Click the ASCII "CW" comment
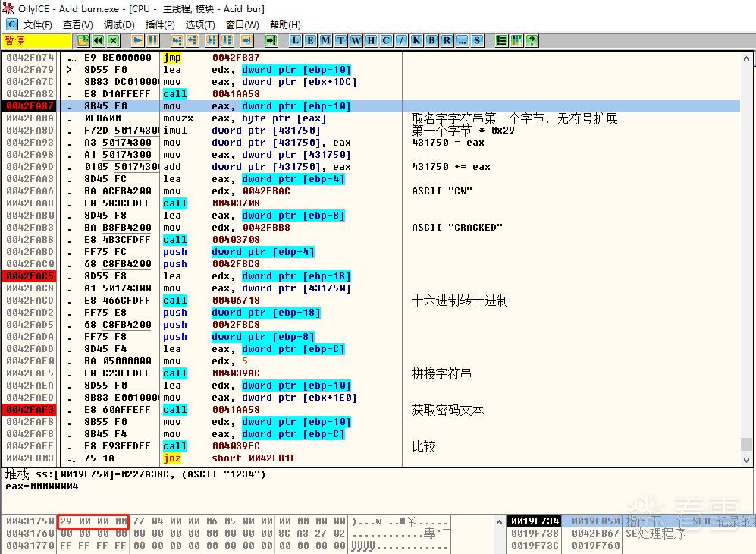Screen dimensions: 756x554 [x=442, y=191]
